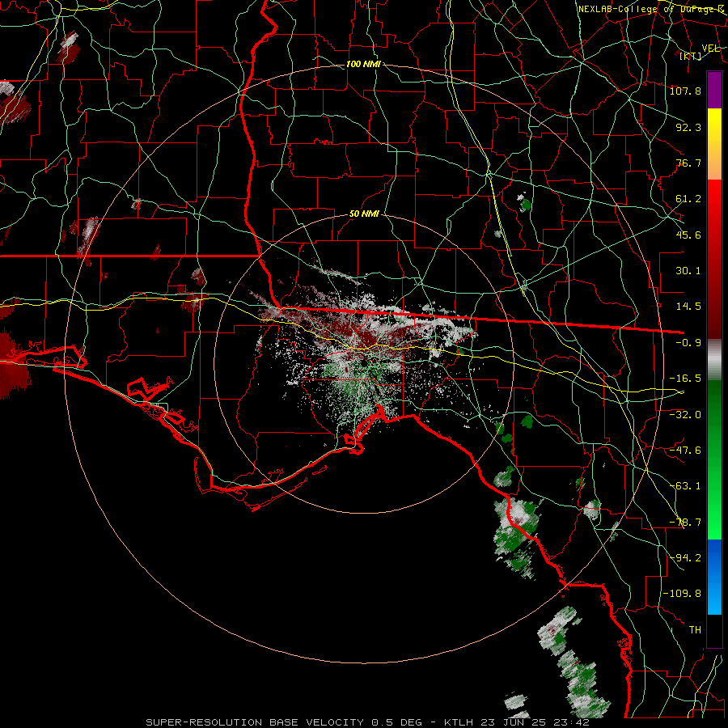Select the -16.5 value on velocity scale
This screenshot has width=728, height=728.
tap(685, 379)
